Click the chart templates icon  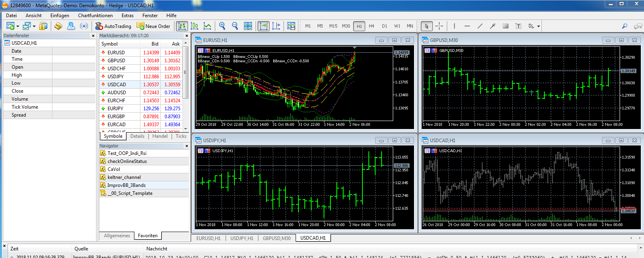pyautogui.click(x=291, y=26)
